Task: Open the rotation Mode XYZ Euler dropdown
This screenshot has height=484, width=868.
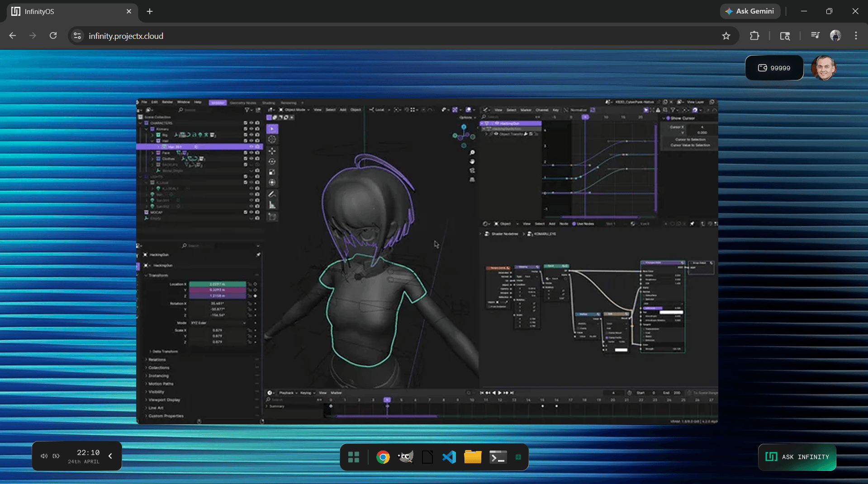Action: (x=218, y=323)
